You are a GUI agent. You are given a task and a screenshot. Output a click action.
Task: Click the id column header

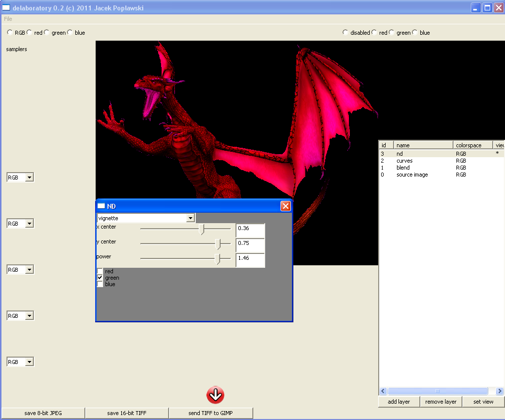(x=386, y=145)
